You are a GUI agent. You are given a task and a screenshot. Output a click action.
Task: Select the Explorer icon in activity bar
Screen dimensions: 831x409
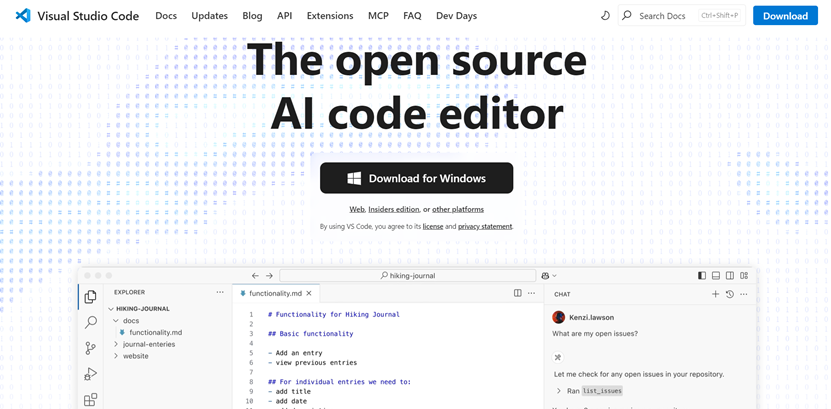click(91, 297)
